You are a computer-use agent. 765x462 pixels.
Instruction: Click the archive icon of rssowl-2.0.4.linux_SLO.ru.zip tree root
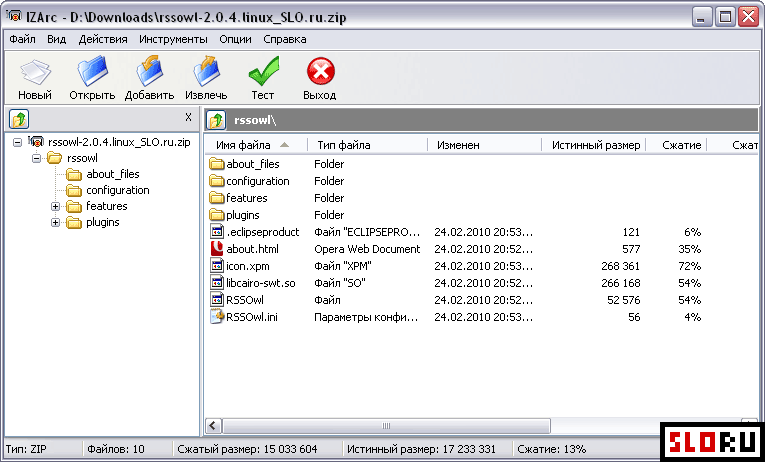point(37,142)
